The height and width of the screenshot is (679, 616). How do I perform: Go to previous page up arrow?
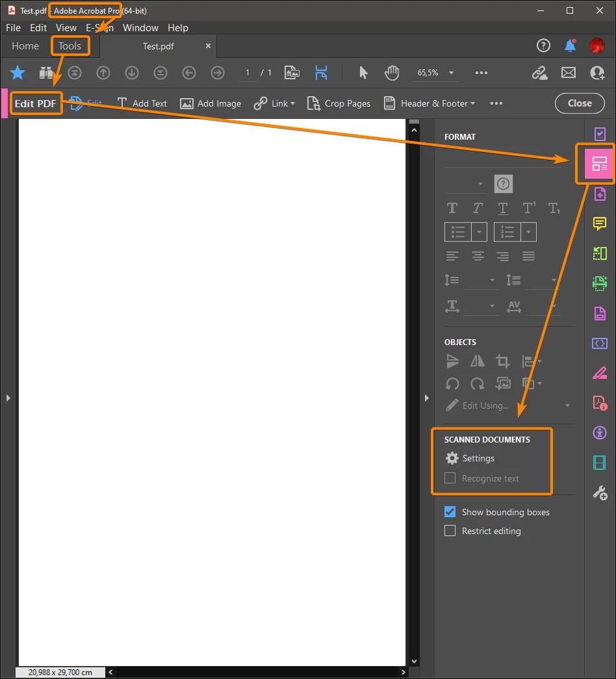103,73
